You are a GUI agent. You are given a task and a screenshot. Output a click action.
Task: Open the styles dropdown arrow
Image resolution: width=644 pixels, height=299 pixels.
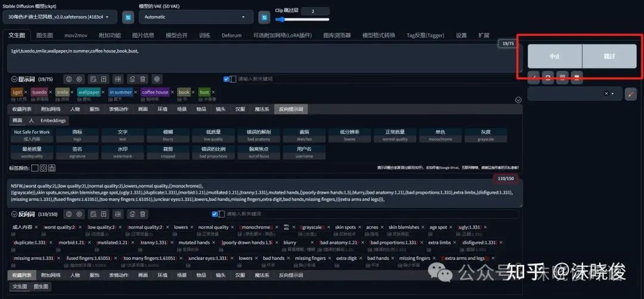(613, 94)
